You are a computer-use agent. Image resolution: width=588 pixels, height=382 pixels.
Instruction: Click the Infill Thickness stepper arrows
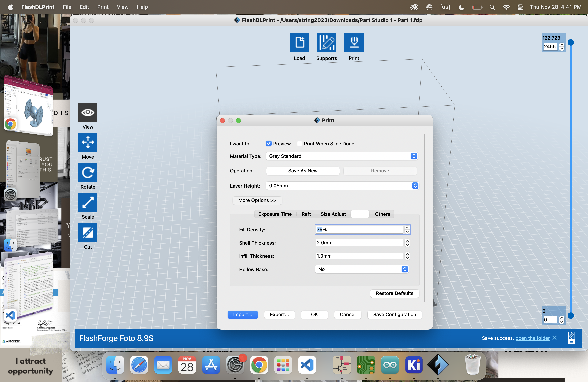pos(407,256)
